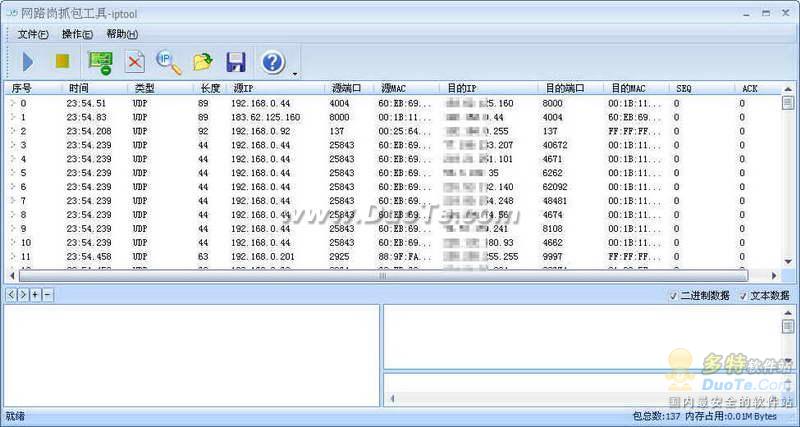Sort by the 长度 column header
This screenshot has width=800, height=427.
[210, 89]
